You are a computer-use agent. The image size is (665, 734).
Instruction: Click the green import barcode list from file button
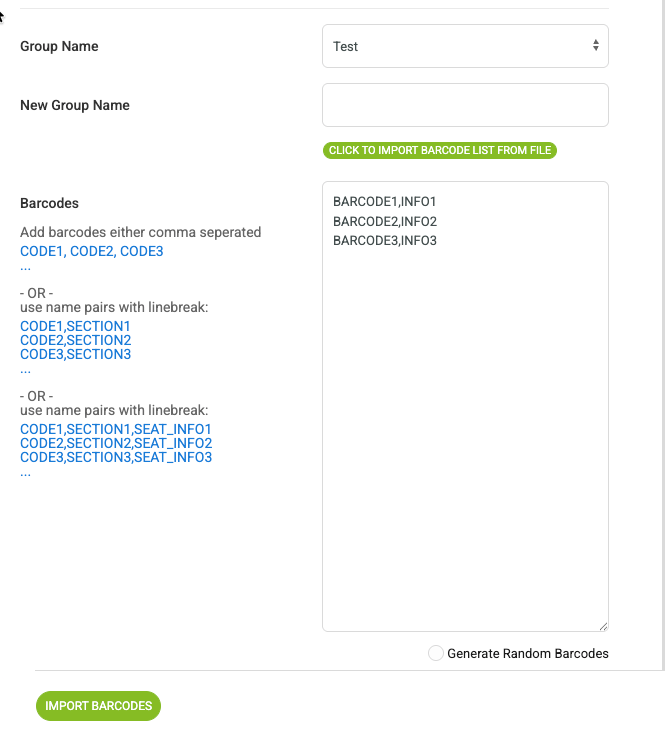[x=439, y=150]
